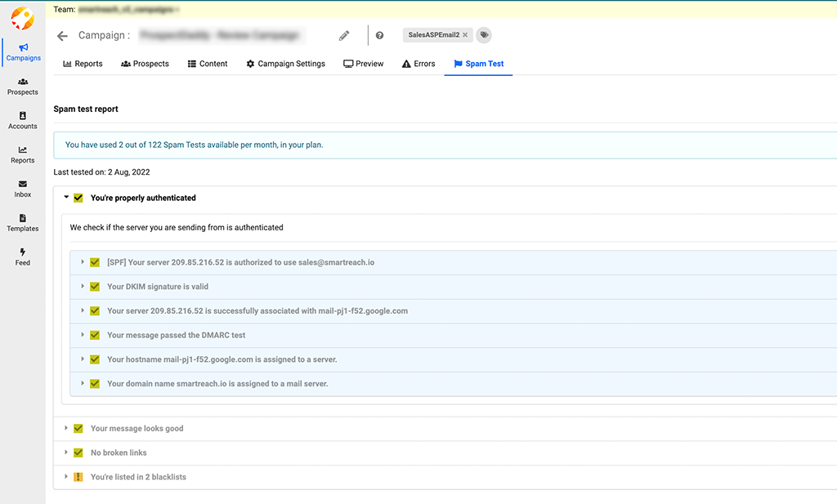Go back using the left arrow
The height and width of the screenshot is (504, 837).
click(x=62, y=36)
